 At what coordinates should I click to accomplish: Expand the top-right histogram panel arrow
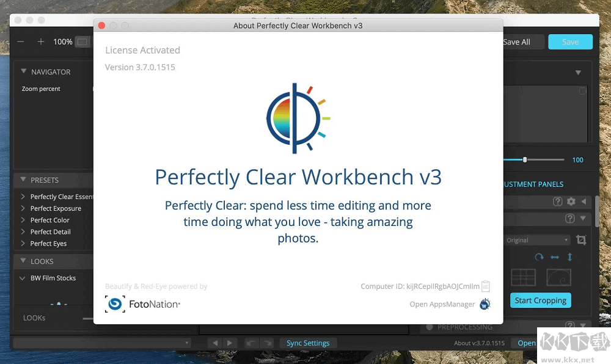(578, 73)
